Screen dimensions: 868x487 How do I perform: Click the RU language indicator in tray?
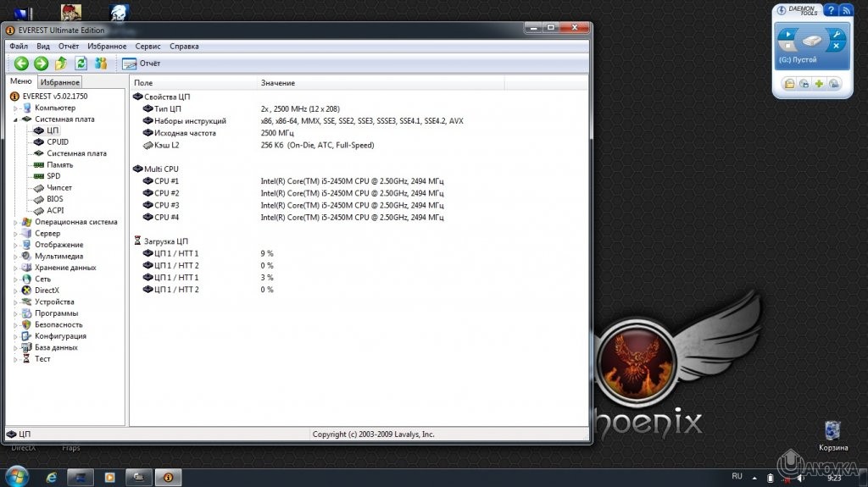pyautogui.click(x=737, y=476)
